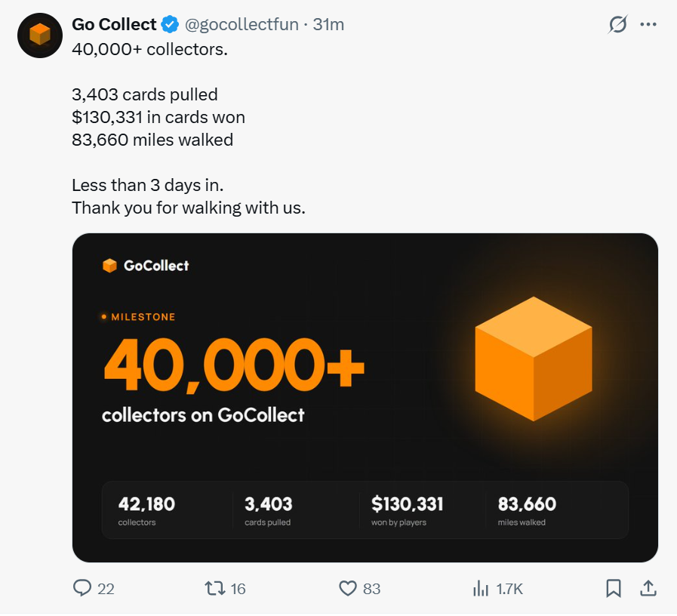Click the GoCollect logo inside the image
The height and width of the screenshot is (616, 677).
146,266
